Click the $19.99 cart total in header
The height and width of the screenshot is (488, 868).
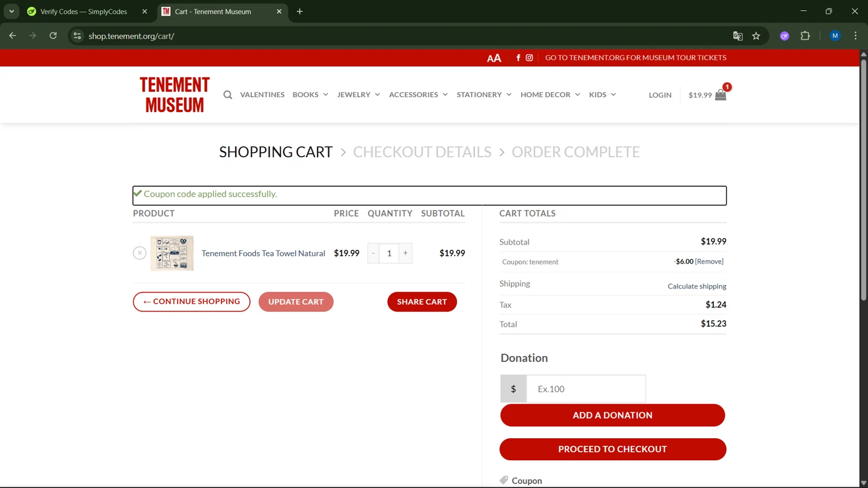pyautogui.click(x=700, y=95)
